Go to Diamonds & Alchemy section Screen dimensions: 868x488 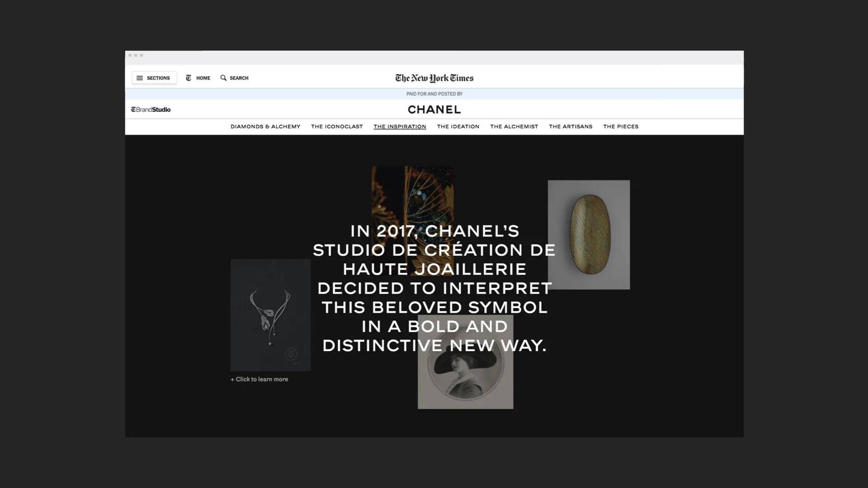pyautogui.click(x=265, y=127)
